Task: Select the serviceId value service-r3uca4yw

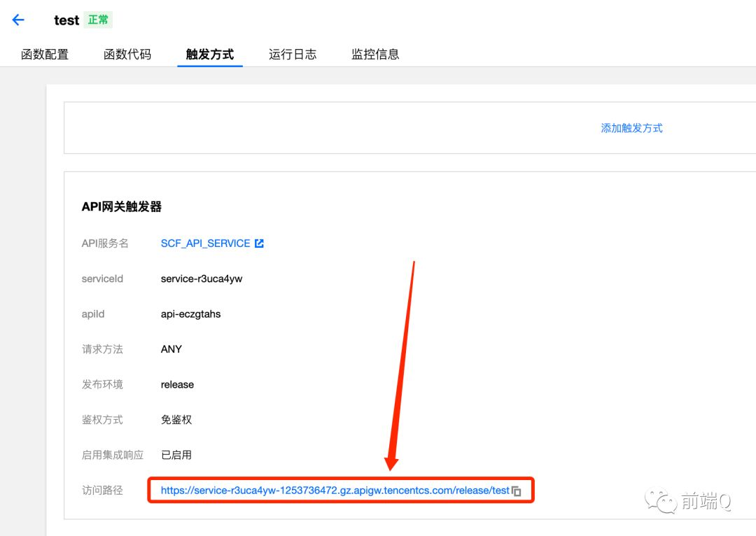Action: (202, 278)
